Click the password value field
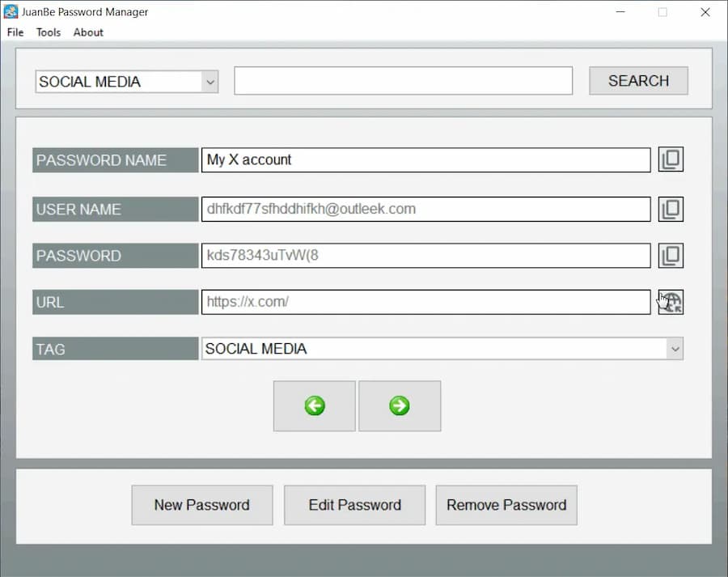The height and width of the screenshot is (577, 728). coord(425,256)
